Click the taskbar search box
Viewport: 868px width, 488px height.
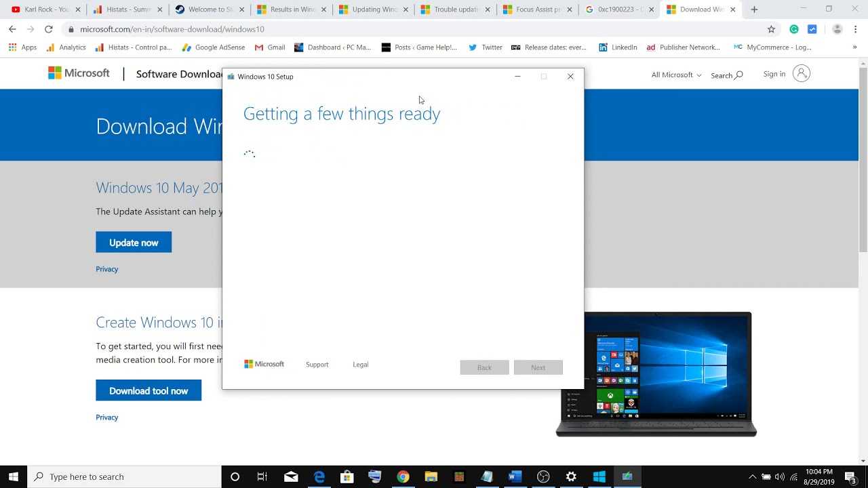pyautogui.click(x=124, y=476)
